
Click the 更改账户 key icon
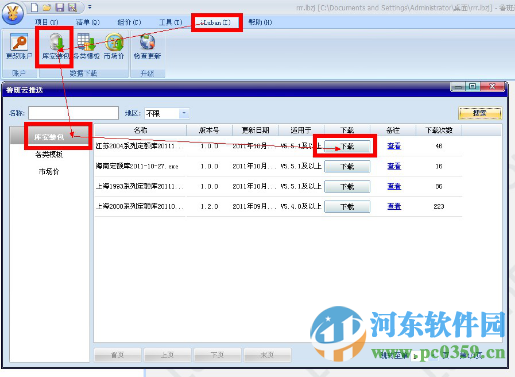click(19, 46)
